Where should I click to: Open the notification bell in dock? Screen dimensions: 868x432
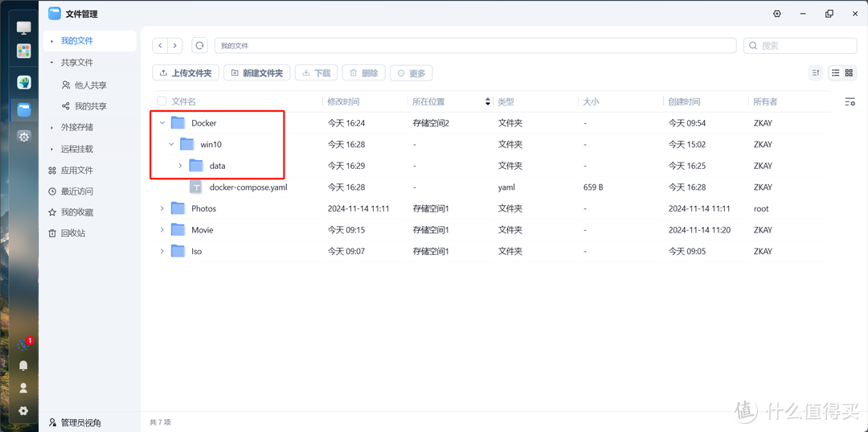pyautogui.click(x=23, y=365)
